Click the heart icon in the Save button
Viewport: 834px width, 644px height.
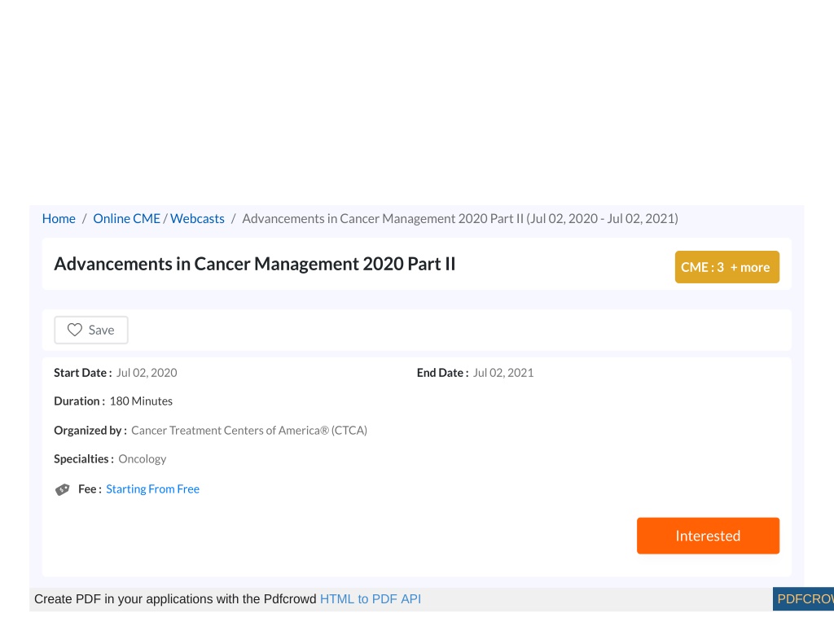74,330
